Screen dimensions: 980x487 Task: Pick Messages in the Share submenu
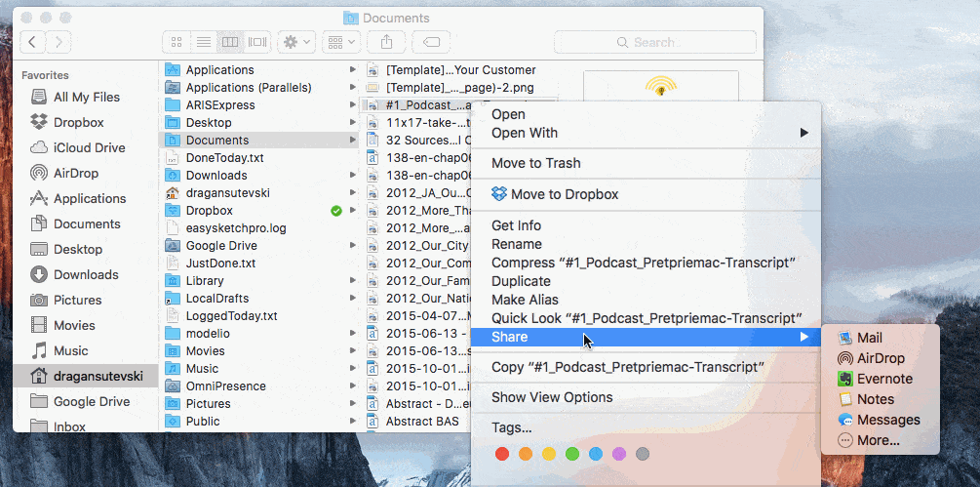point(887,420)
